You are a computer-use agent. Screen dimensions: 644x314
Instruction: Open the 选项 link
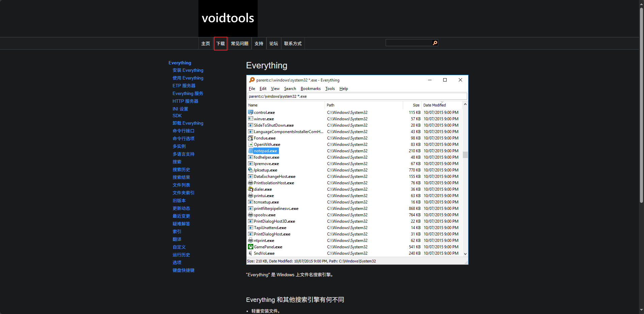pos(177,262)
